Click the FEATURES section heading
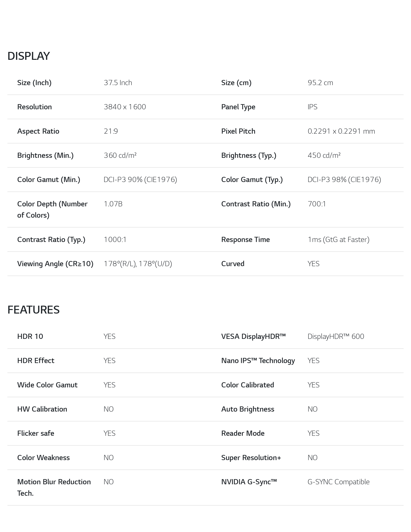This screenshot has height=532, width=411. (x=33, y=310)
